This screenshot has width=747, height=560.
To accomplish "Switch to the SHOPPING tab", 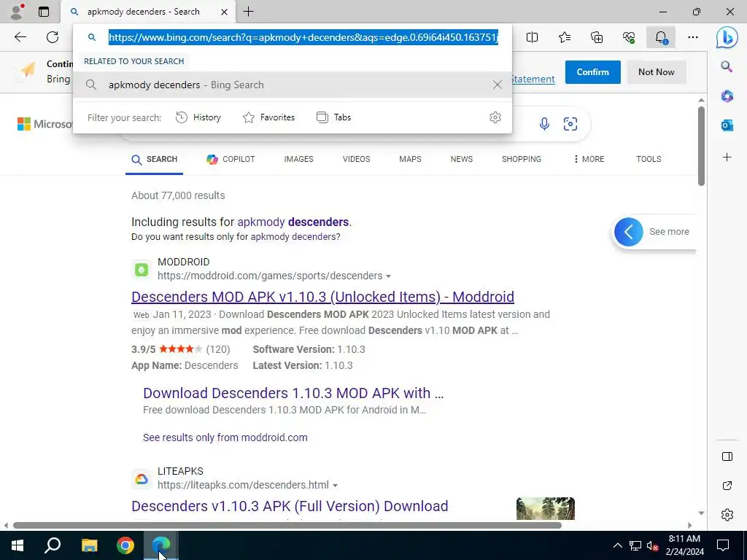I will [x=521, y=159].
